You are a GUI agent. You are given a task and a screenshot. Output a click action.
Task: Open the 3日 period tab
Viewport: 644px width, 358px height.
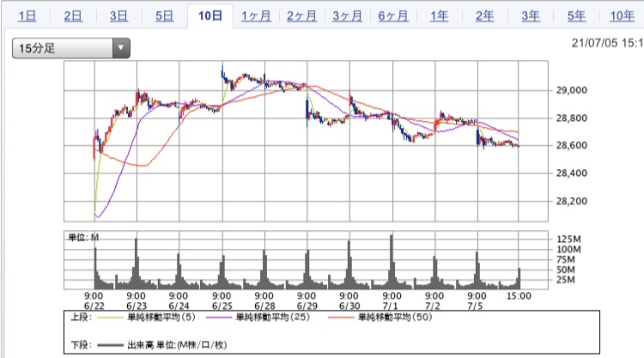[x=118, y=16]
